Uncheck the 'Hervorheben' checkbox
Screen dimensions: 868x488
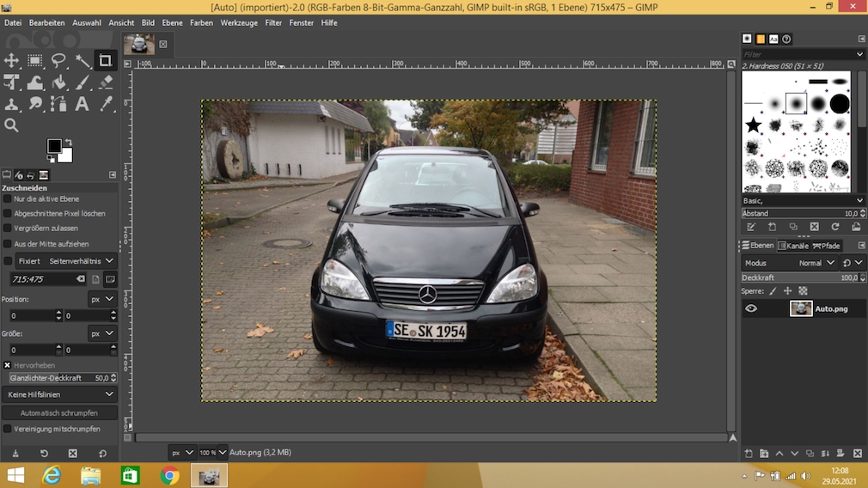tap(8, 365)
